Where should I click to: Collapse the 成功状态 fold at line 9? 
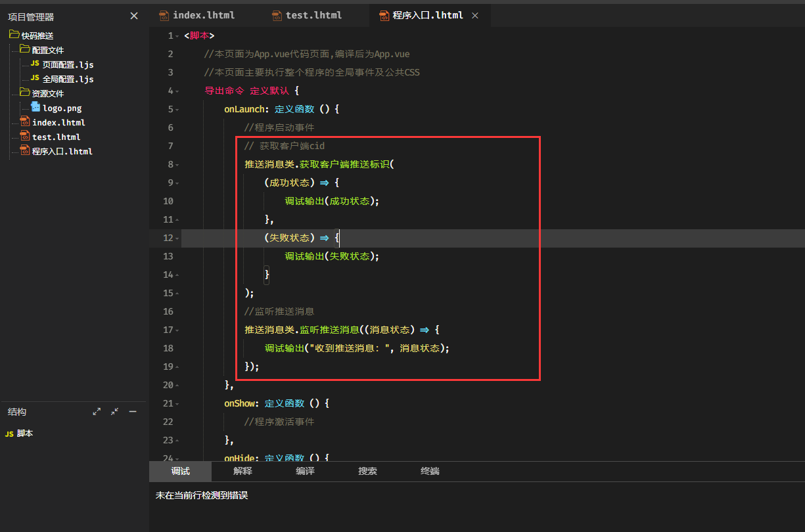[x=177, y=183]
